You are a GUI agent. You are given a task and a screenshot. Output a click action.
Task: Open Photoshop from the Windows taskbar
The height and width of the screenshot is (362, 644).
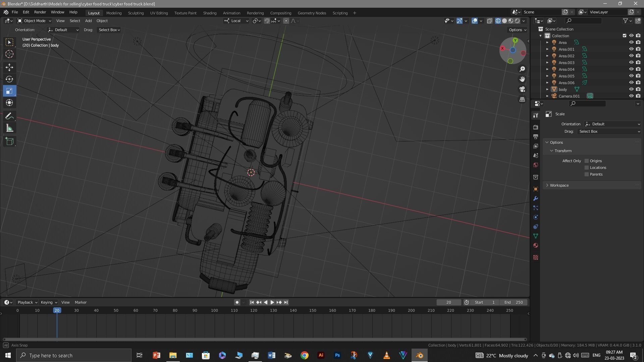(x=337, y=355)
